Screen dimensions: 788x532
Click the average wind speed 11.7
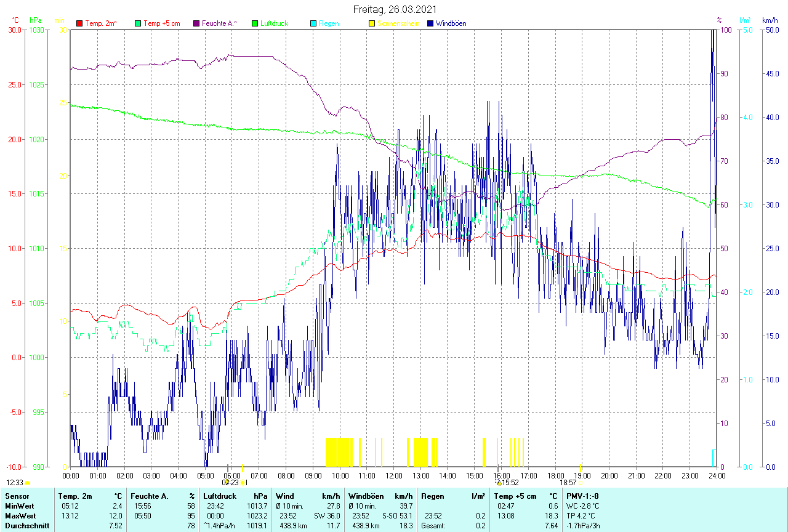pos(333,526)
